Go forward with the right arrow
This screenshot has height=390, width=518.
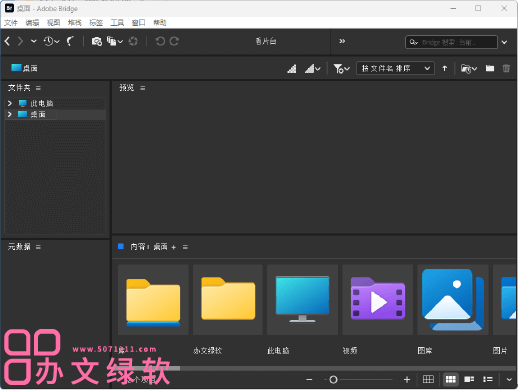pyautogui.click(x=20, y=41)
